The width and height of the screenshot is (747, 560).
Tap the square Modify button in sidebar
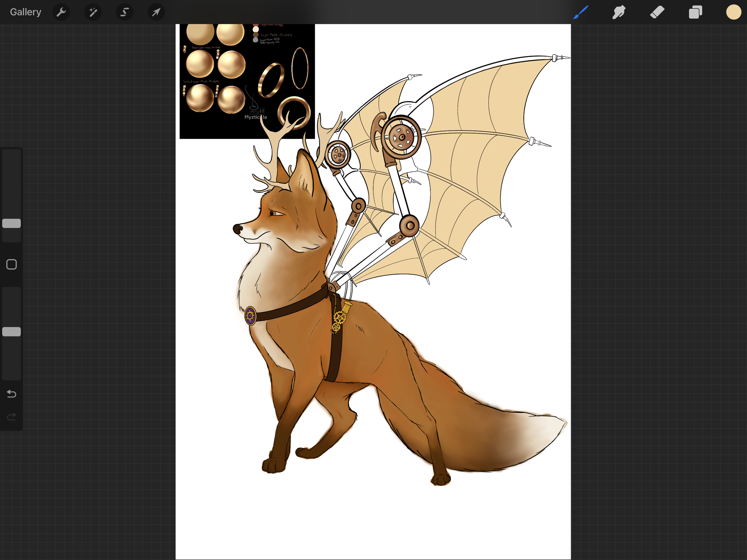click(x=11, y=264)
